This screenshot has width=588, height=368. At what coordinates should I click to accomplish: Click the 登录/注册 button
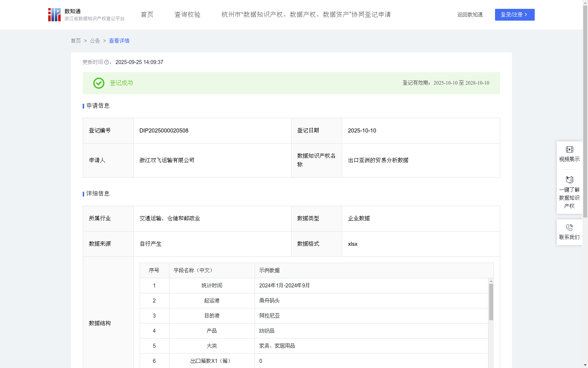coord(514,15)
